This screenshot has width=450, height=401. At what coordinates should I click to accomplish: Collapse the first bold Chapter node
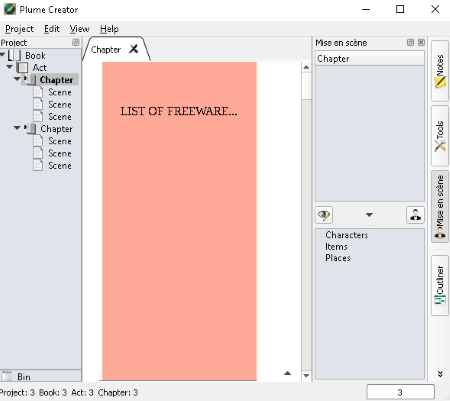click(17, 79)
